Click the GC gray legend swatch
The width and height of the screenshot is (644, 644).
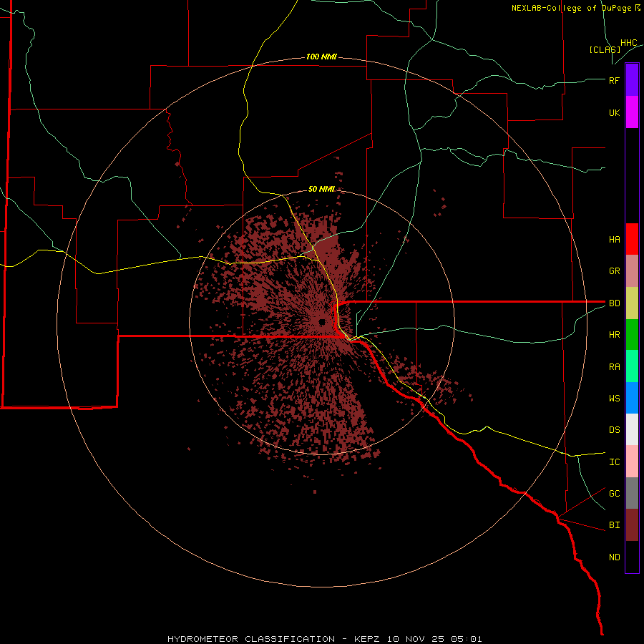point(632,493)
